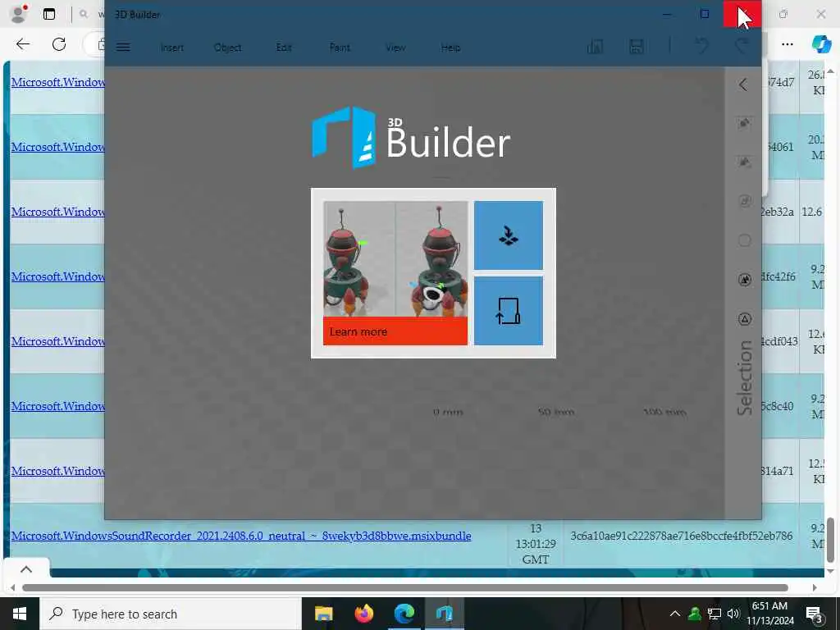The image size is (840, 630).
Task: Minimize the 3D Builder window
Action: [x=667, y=15]
